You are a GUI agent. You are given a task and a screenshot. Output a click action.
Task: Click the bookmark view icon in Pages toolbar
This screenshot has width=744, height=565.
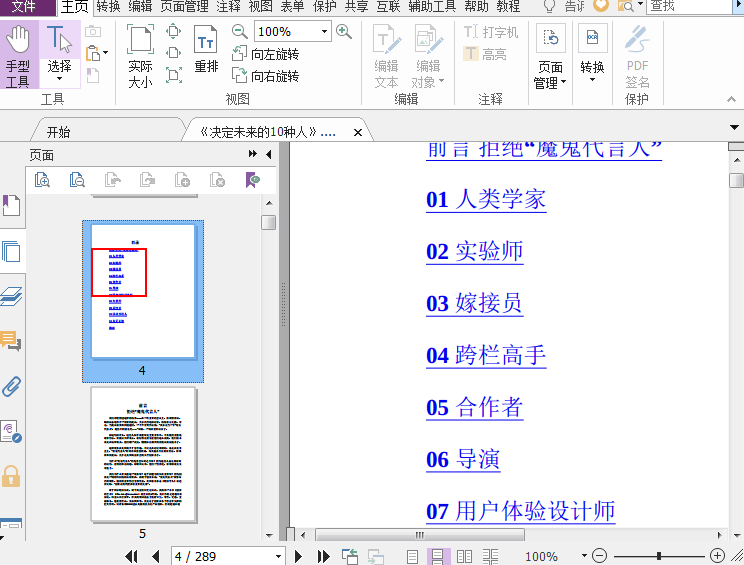click(x=252, y=180)
